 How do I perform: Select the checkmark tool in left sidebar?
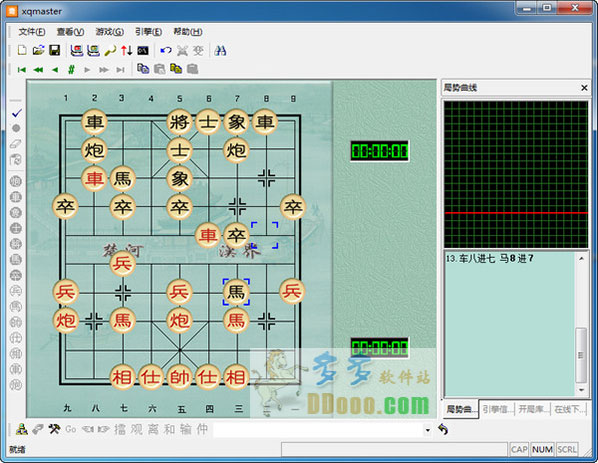click(16, 113)
